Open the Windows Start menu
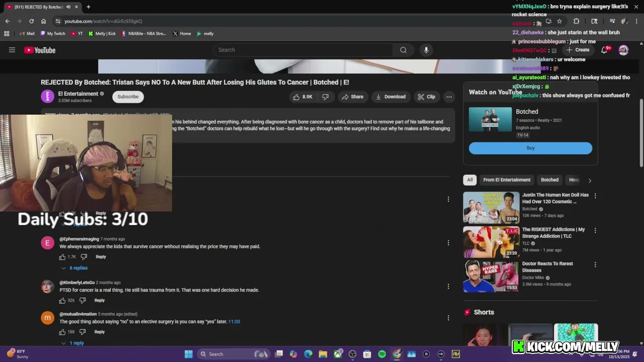 (189, 354)
